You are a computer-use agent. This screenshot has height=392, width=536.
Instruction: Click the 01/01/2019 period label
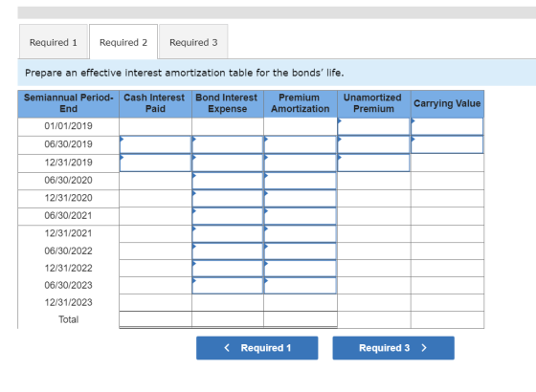(68, 126)
